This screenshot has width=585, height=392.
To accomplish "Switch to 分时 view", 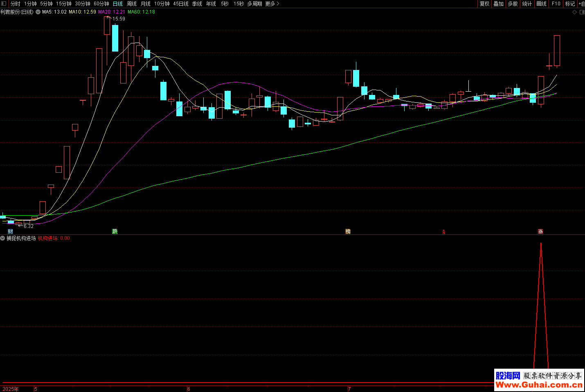I will [x=15, y=4].
